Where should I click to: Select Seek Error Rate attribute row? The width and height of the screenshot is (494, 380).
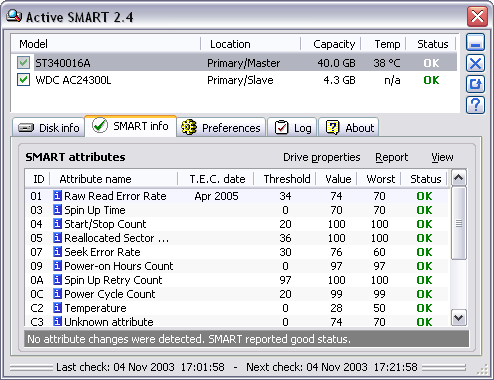(237, 252)
